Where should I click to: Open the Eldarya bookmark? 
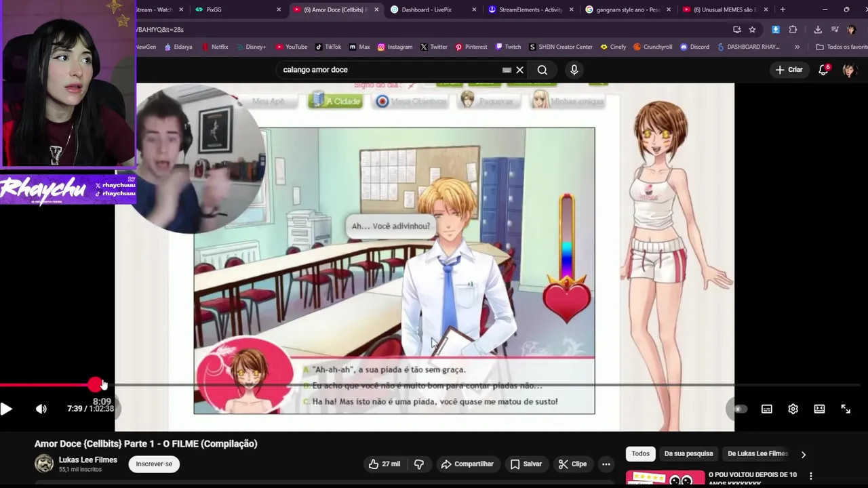click(178, 47)
